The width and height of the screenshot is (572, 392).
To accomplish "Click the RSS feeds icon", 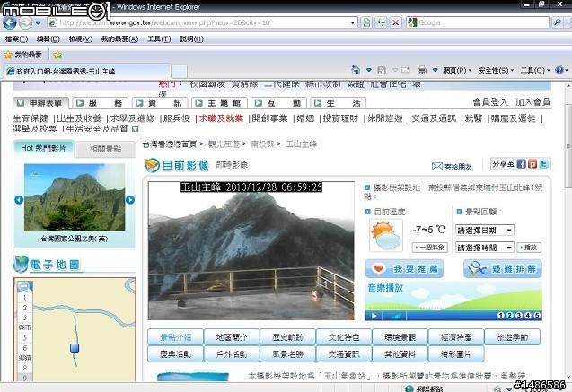I will click(382, 70).
